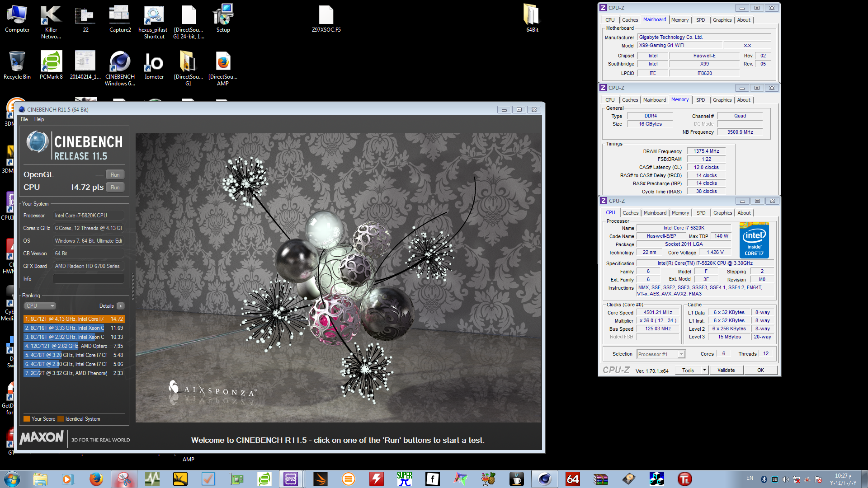Select the DirectSound AMP Firefox-style icon
Viewport: 868px width, 488px height.
[223, 68]
